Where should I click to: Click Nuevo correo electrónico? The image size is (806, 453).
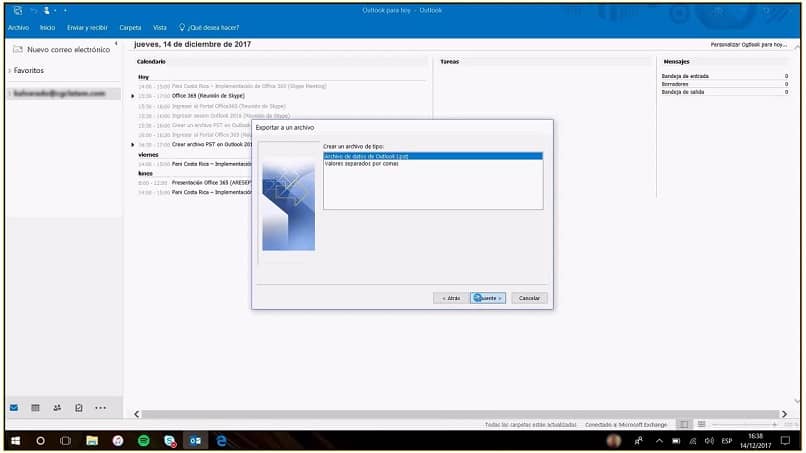pos(68,49)
